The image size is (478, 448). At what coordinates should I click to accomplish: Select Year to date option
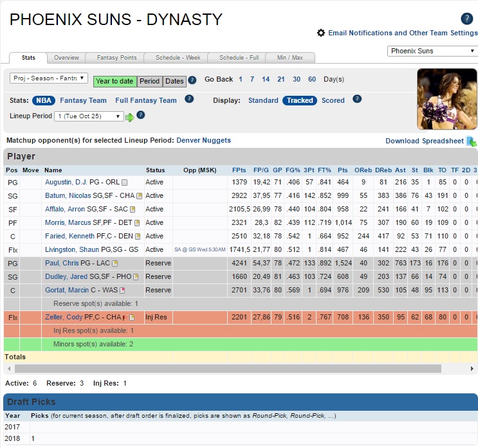click(x=115, y=82)
